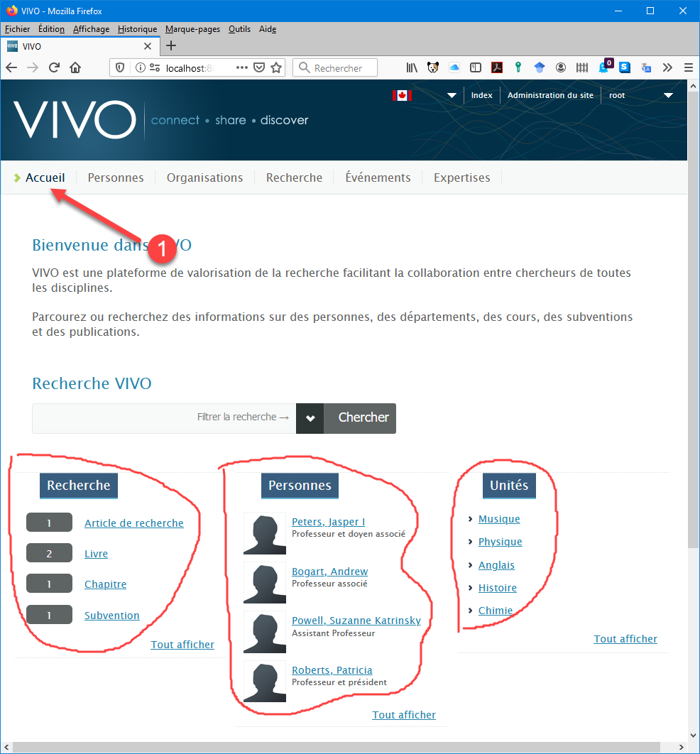
Task: Expand the root user menu arrow
Action: point(668,95)
